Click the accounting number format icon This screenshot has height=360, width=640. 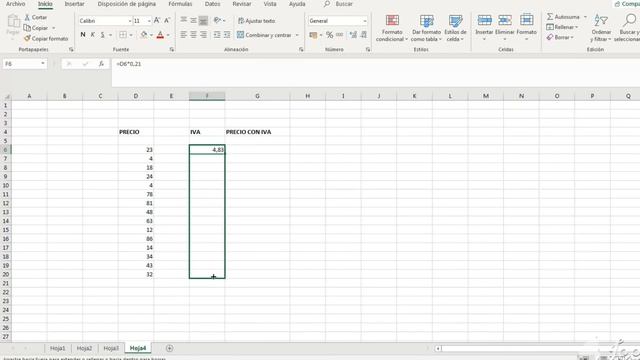pos(313,35)
